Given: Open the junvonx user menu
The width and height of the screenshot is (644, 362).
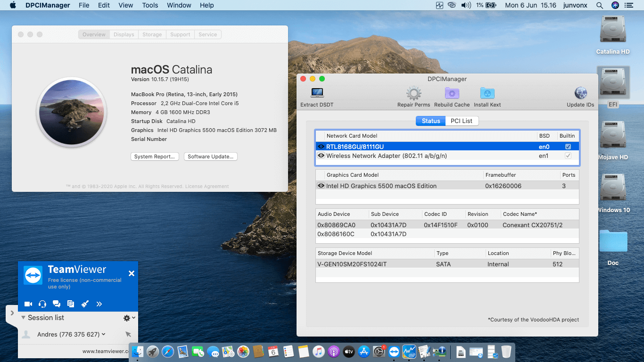Looking at the screenshot, I should (x=575, y=5).
